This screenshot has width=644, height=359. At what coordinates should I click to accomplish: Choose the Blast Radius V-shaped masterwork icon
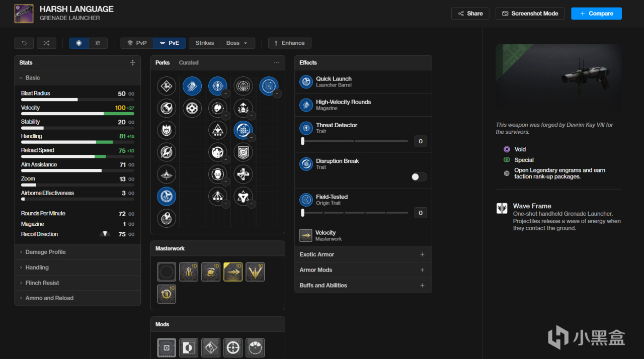(x=255, y=272)
